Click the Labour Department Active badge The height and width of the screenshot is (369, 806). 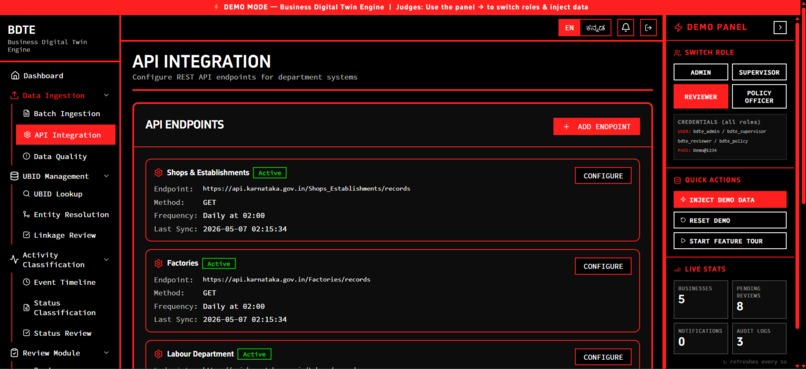pyautogui.click(x=254, y=354)
